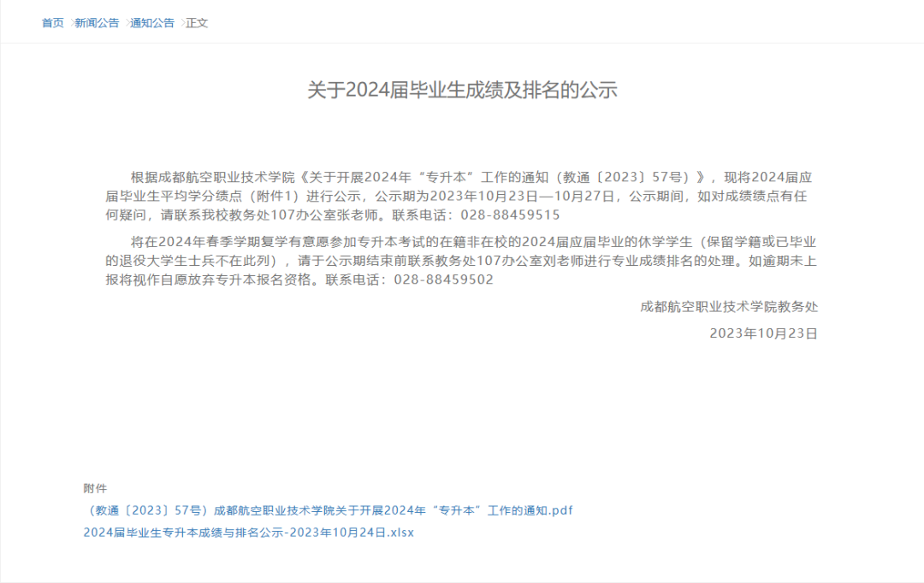Click the signature 成都航空职业技术学院教务处
This screenshot has height=583, width=924.
tap(729, 307)
